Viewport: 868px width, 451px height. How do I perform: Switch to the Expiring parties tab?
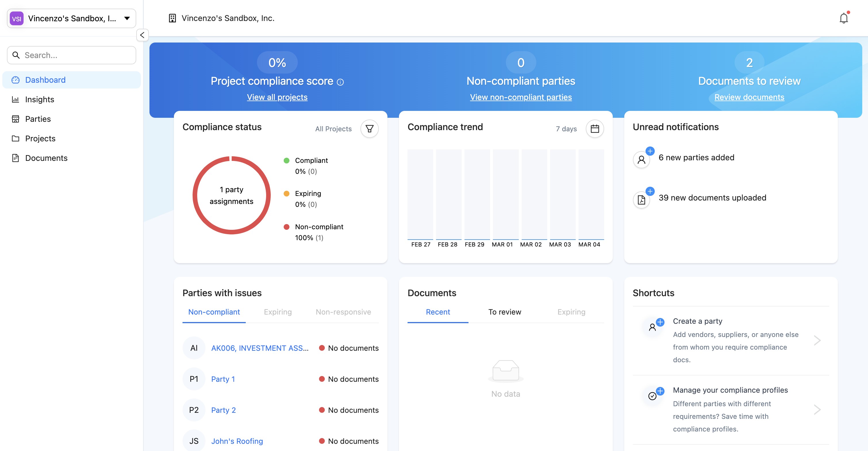[x=278, y=312]
